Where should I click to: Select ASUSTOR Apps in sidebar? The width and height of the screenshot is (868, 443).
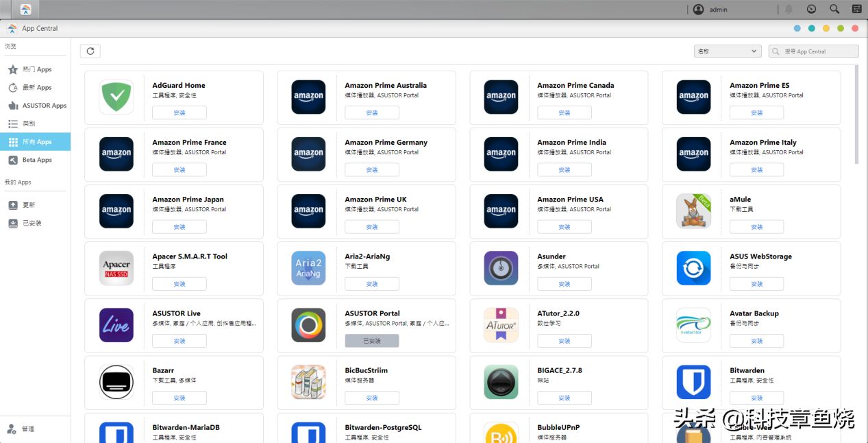pyautogui.click(x=44, y=106)
